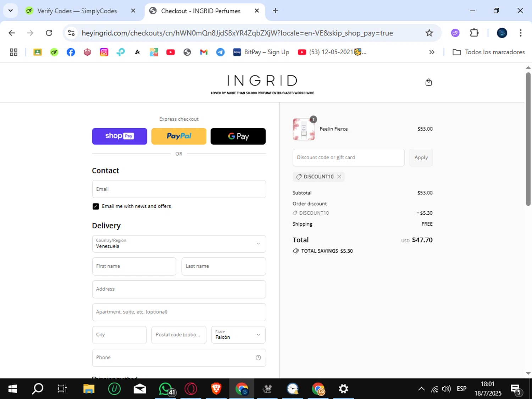Open the ESP language indicator
532x399 pixels.
461,389
